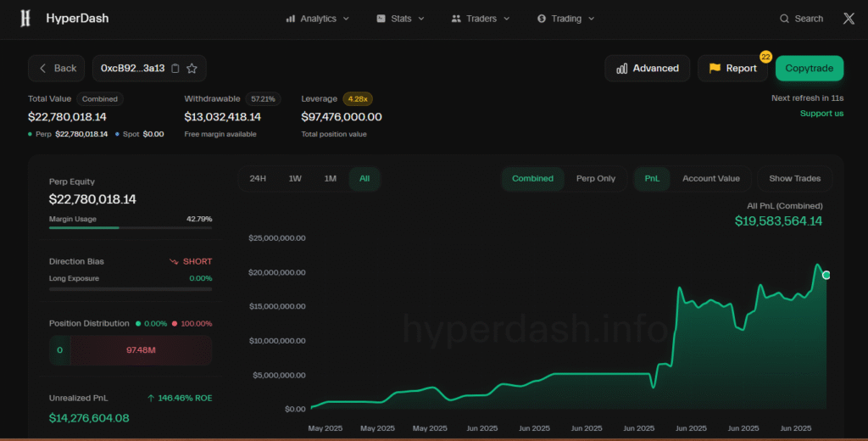The image size is (868, 441).
Task: Switch chart to Perp Only
Action: [596, 178]
